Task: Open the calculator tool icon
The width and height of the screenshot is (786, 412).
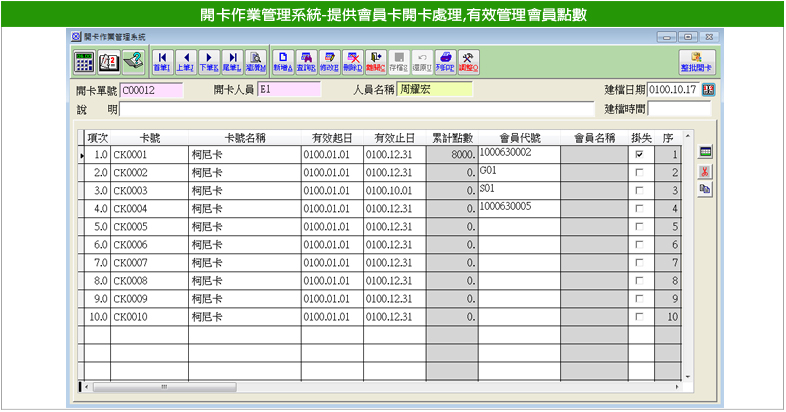Action: 85,60
